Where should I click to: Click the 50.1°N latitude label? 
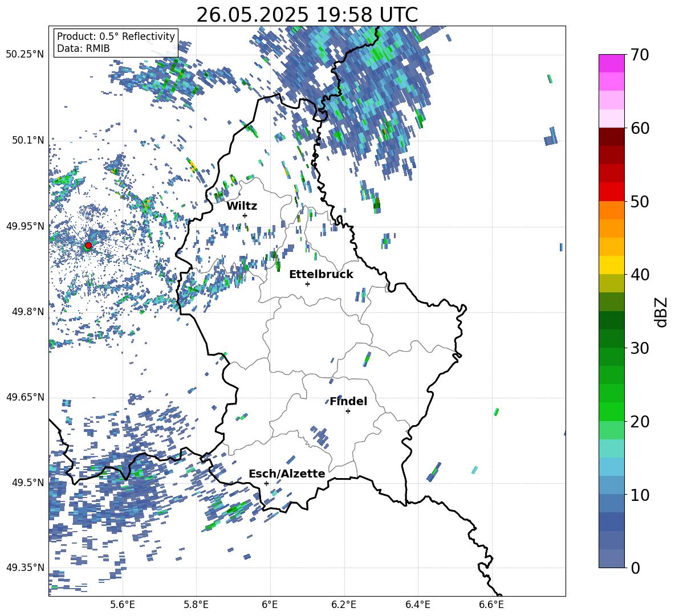28,140
